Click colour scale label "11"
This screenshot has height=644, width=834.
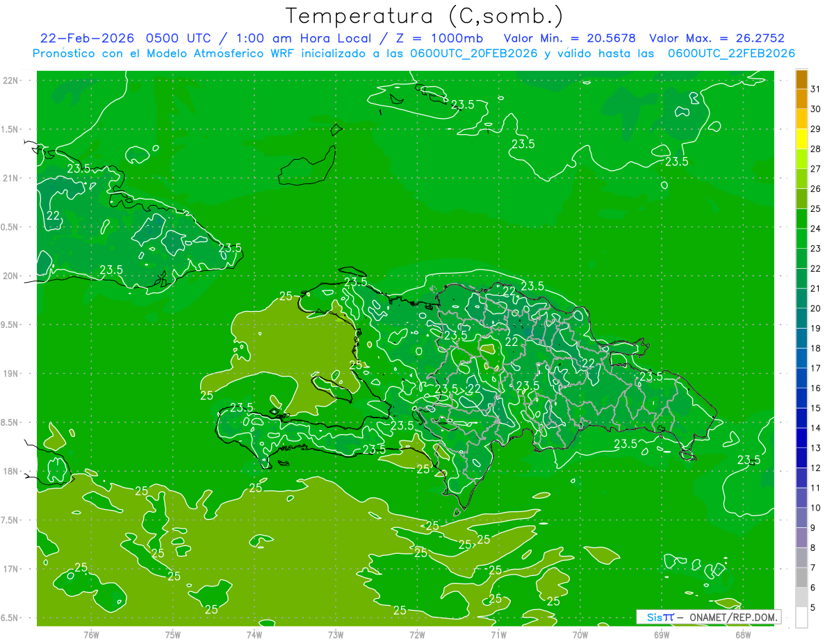pos(815,488)
